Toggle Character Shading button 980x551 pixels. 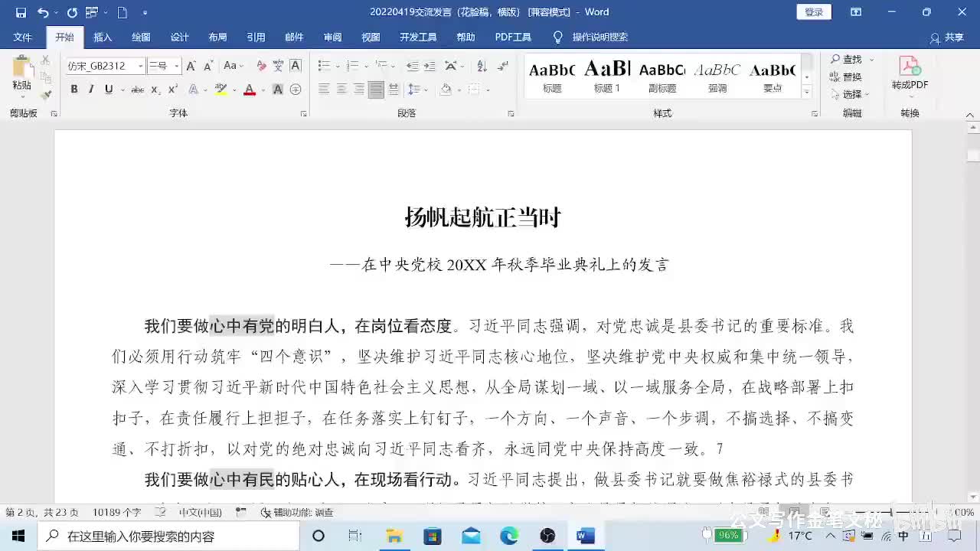[x=278, y=90]
